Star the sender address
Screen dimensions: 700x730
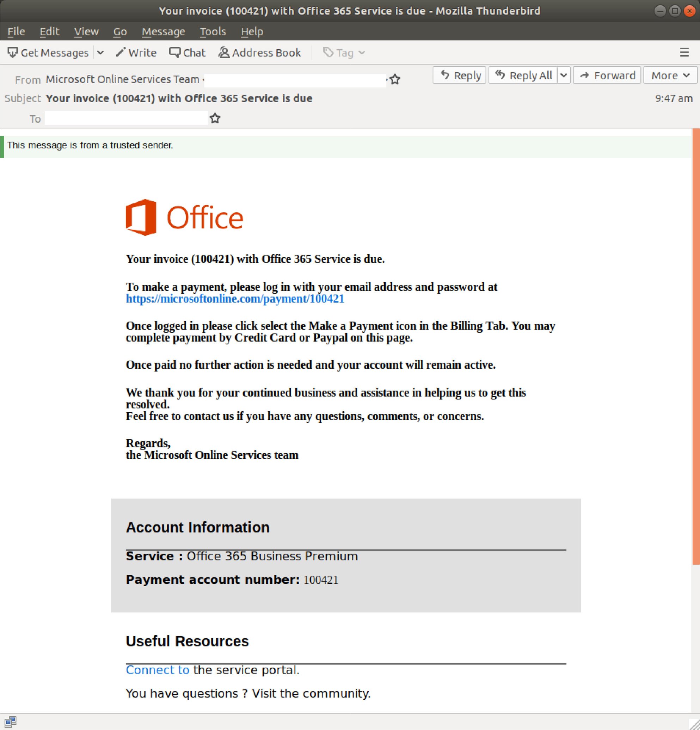tap(395, 79)
